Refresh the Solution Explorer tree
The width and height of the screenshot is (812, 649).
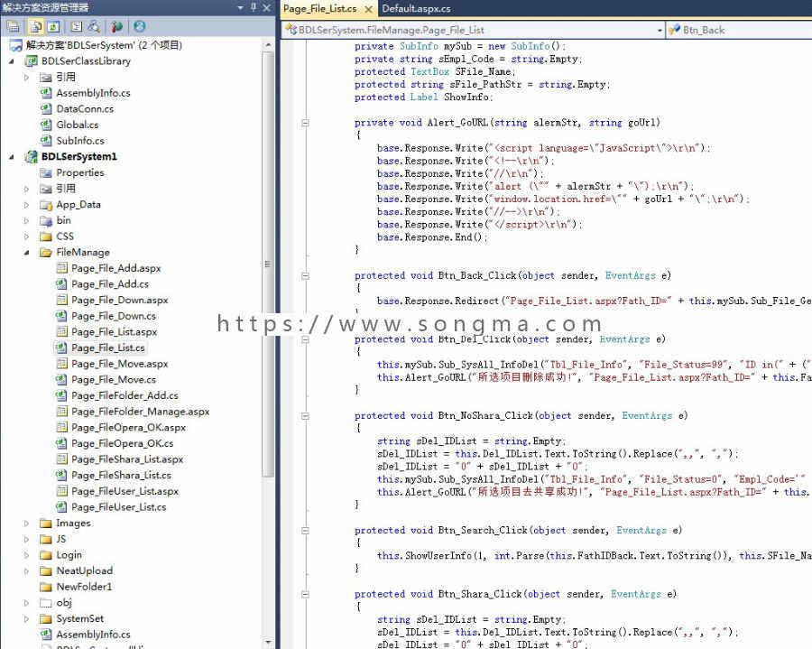(53, 26)
